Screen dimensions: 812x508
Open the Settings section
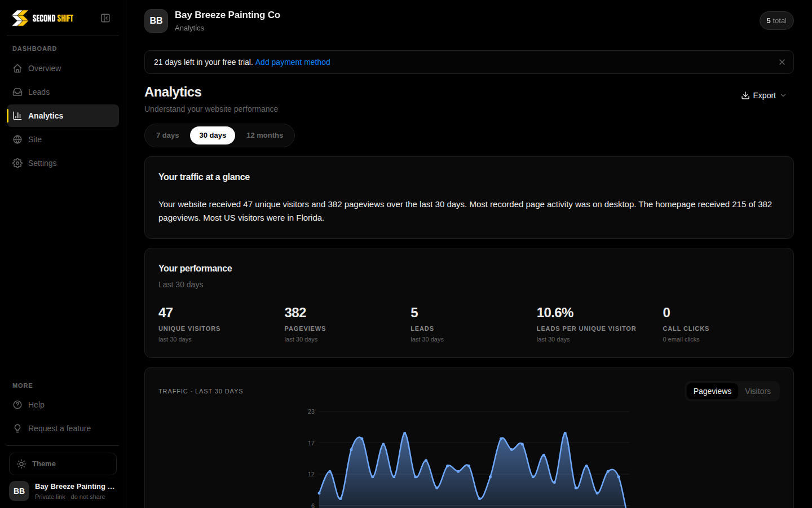pyautogui.click(x=63, y=163)
